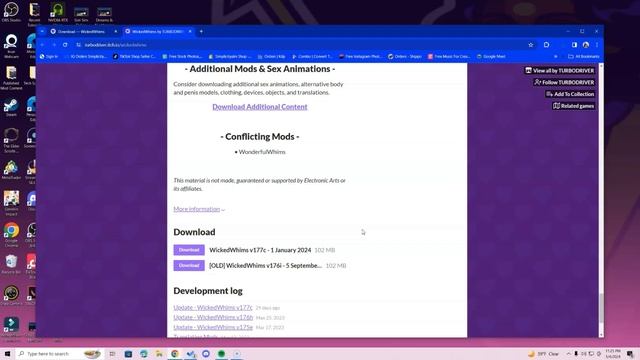The width and height of the screenshot is (640, 360).
Task: Click the page vertical scrollbar thumb
Action: (601, 308)
